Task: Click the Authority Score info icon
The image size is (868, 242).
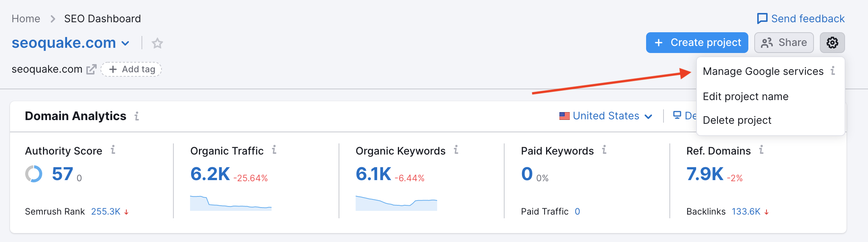Action: pos(113,150)
